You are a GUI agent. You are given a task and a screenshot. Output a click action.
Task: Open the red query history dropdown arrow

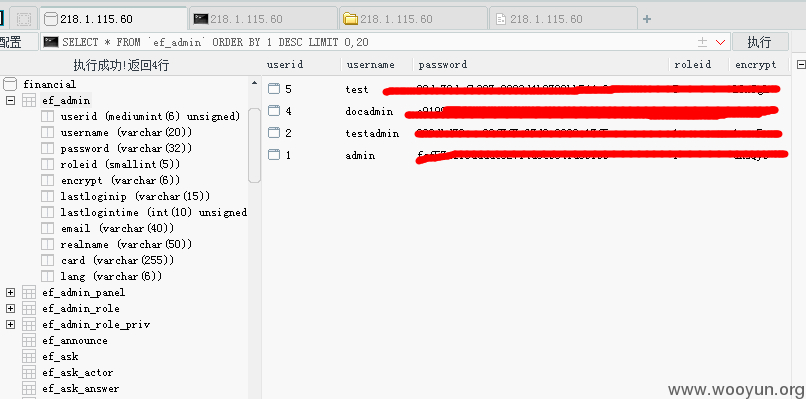click(x=720, y=42)
